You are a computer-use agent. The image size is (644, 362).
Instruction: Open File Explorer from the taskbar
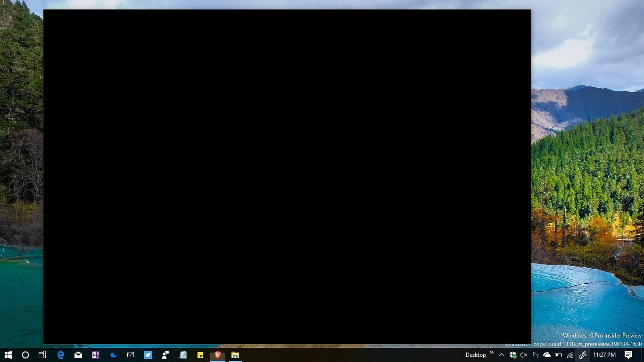pos(235,355)
